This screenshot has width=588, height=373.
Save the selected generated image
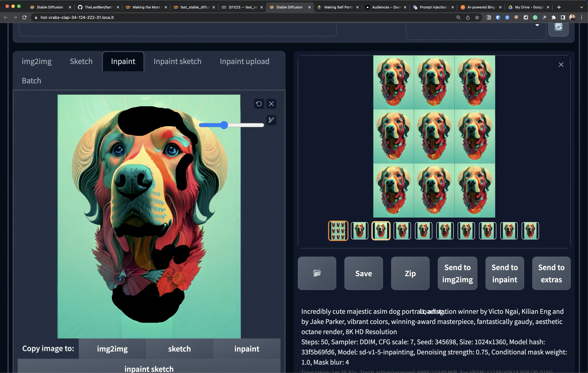pyautogui.click(x=363, y=273)
